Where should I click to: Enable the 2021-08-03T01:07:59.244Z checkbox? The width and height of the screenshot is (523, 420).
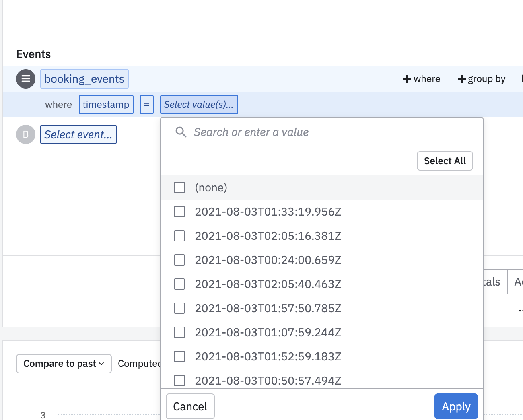tap(179, 332)
